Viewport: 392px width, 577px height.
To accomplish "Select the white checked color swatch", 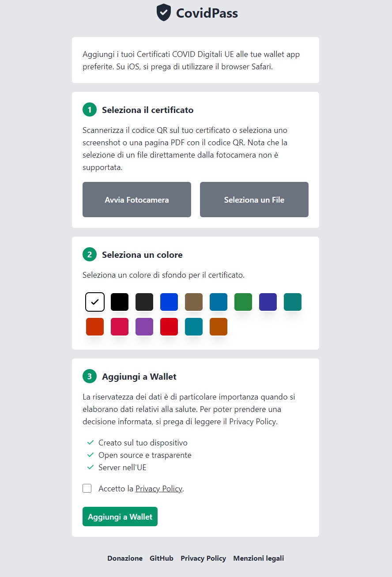I will coord(95,302).
